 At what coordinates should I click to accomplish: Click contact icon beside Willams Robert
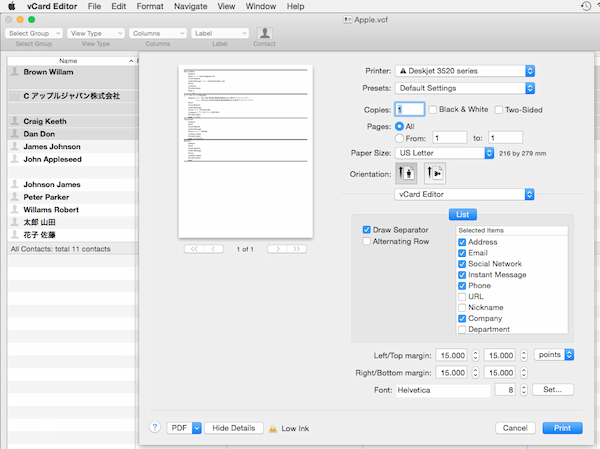15,209
